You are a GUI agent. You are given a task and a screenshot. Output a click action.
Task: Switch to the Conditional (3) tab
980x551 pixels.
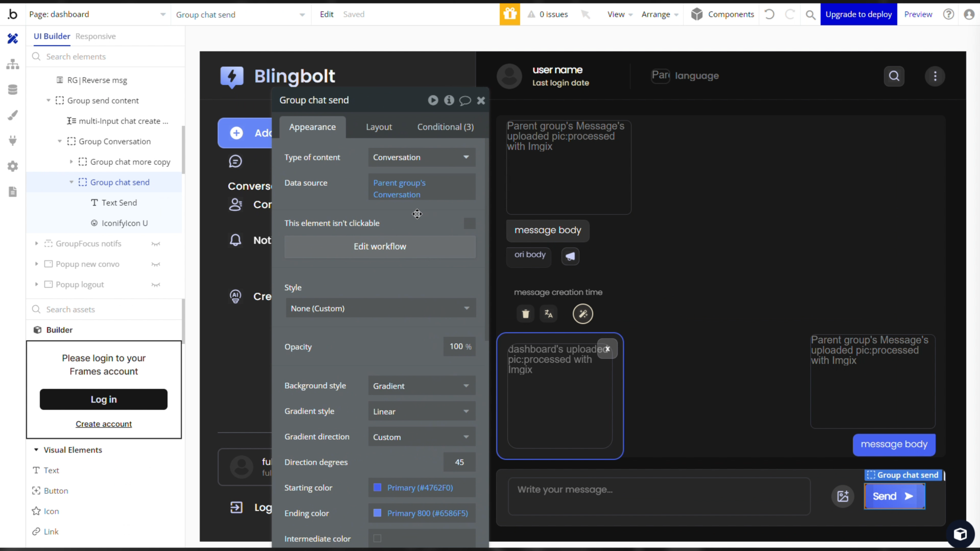[445, 127]
